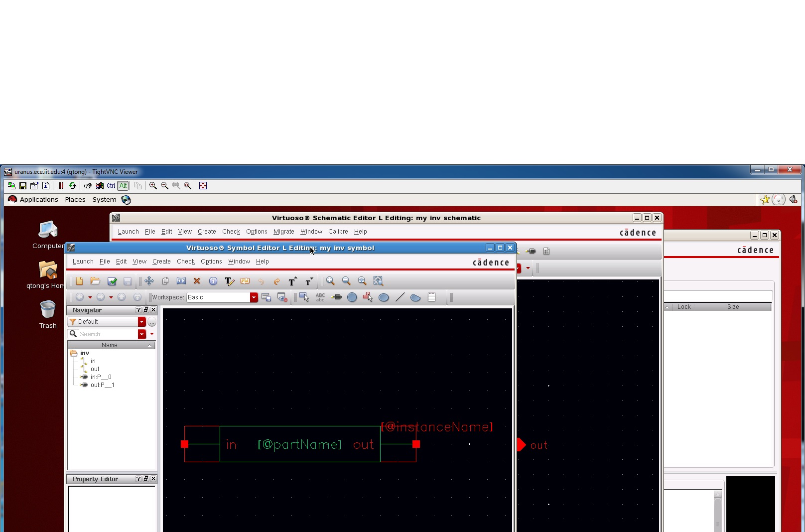Click the Zoom to Fit magnifier icon
805x532 pixels.
pyautogui.click(x=362, y=281)
